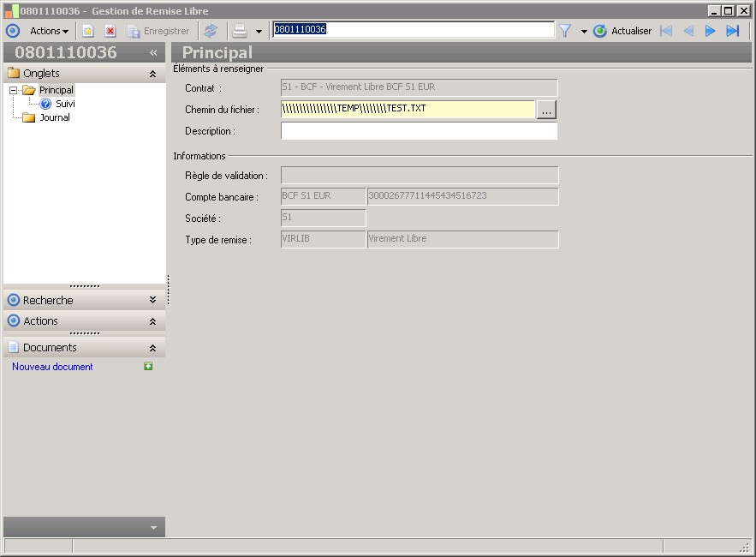Collapse the Actions panel section
This screenshot has width=756, height=557.
[x=152, y=321]
